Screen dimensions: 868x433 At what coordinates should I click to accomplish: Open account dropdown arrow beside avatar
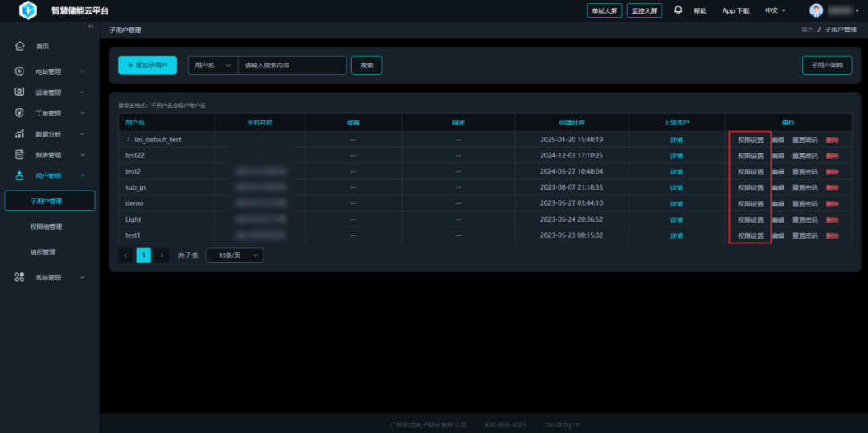click(x=857, y=11)
